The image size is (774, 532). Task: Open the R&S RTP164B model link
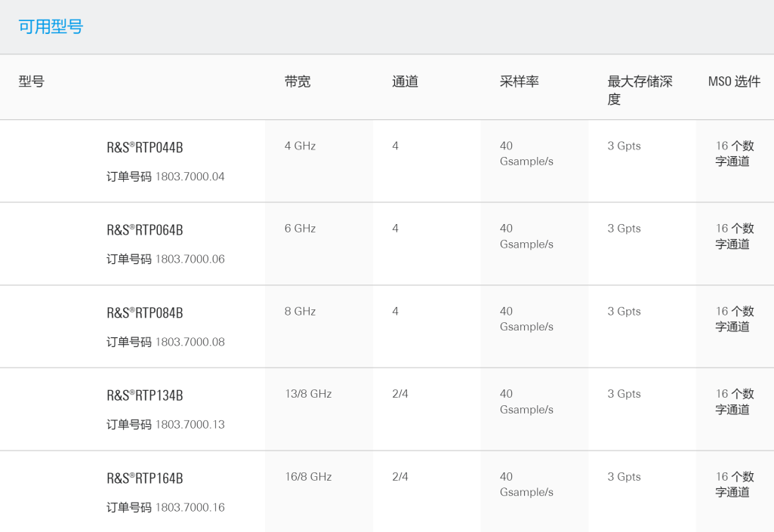point(145,478)
